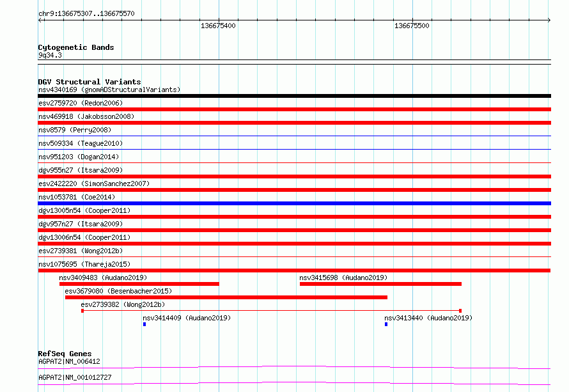
Task: Click the red bar under nsv1075695 (Thareja2015)
Action: point(294,270)
